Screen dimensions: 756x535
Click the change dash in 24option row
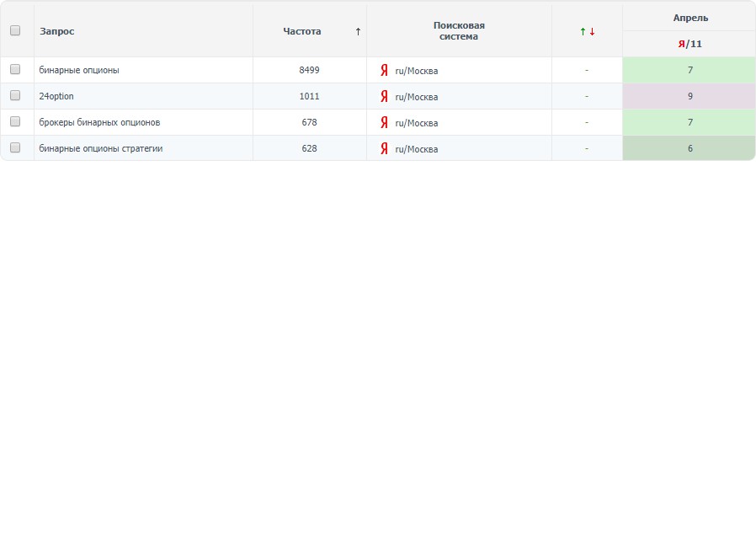[x=587, y=97]
